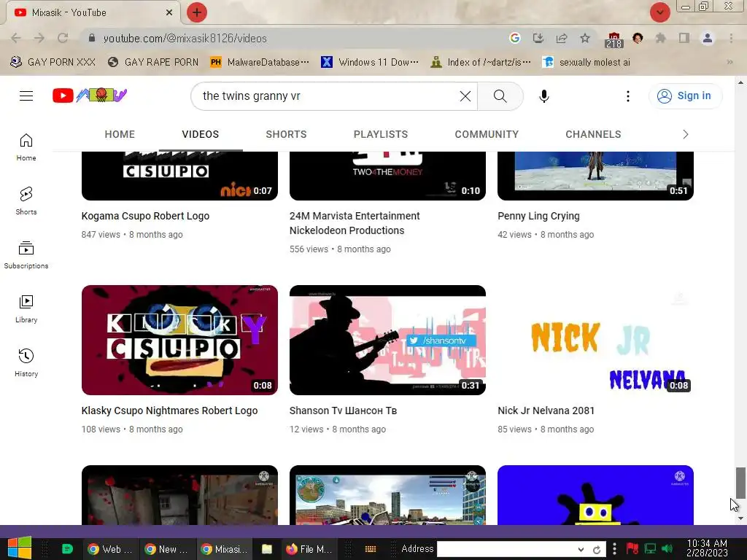The image size is (747, 560).
Task: Open the Windows Start button
Action: 19,548
